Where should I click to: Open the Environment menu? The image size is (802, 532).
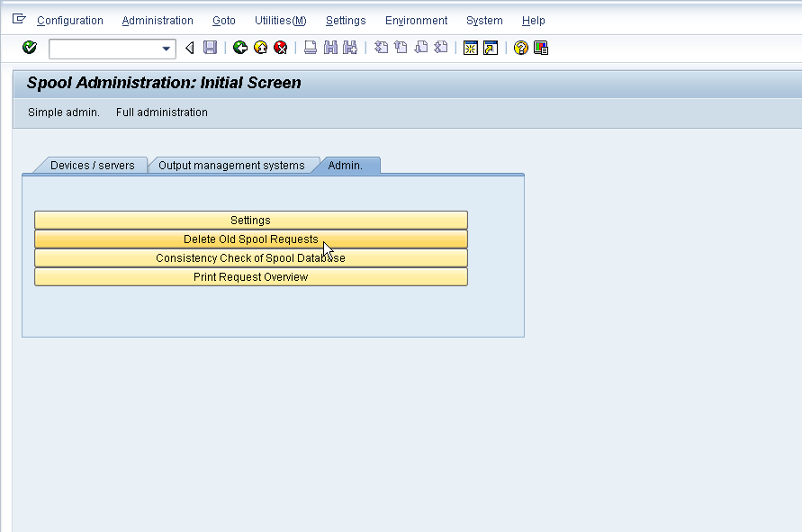click(x=416, y=20)
